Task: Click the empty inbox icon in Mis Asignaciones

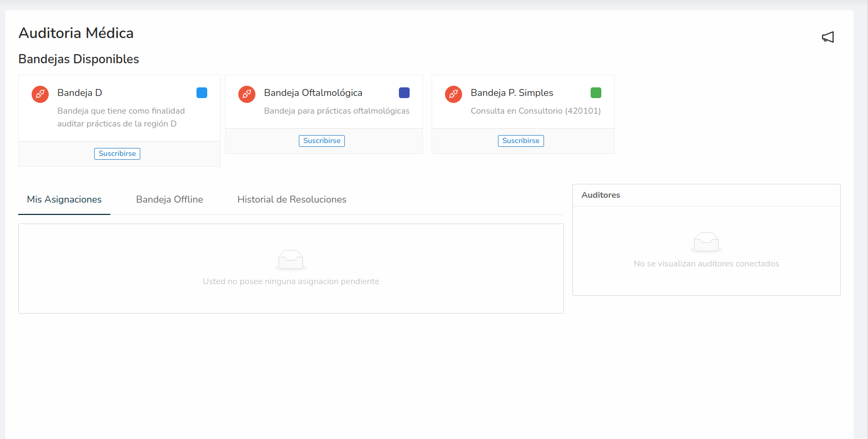Action: pyautogui.click(x=291, y=260)
